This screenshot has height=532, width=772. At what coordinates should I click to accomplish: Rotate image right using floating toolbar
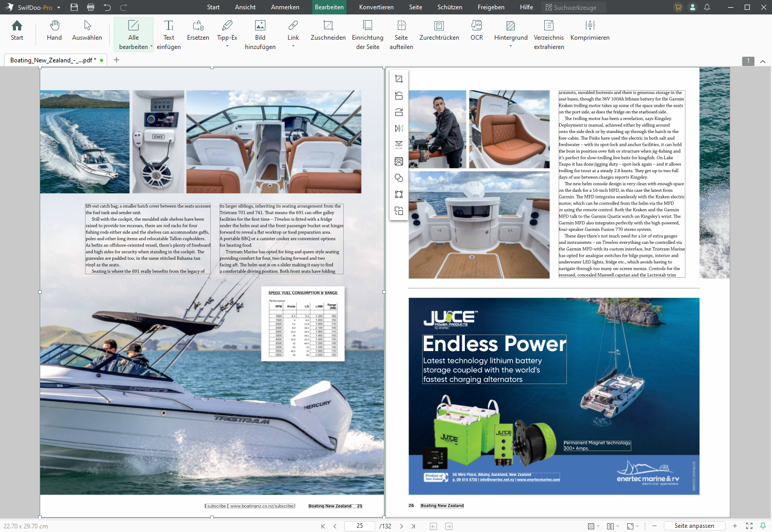[399, 112]
